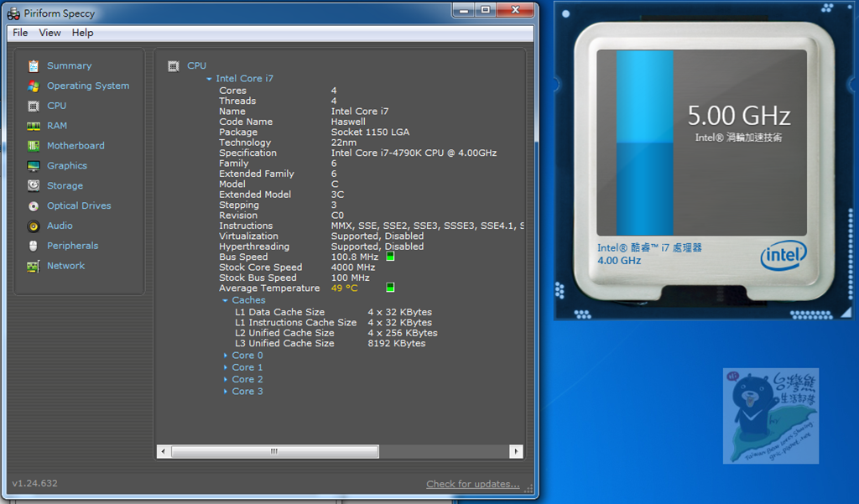Maximize the Speccy window
This screenshot has width=859, height=504.
coord(486,10)
